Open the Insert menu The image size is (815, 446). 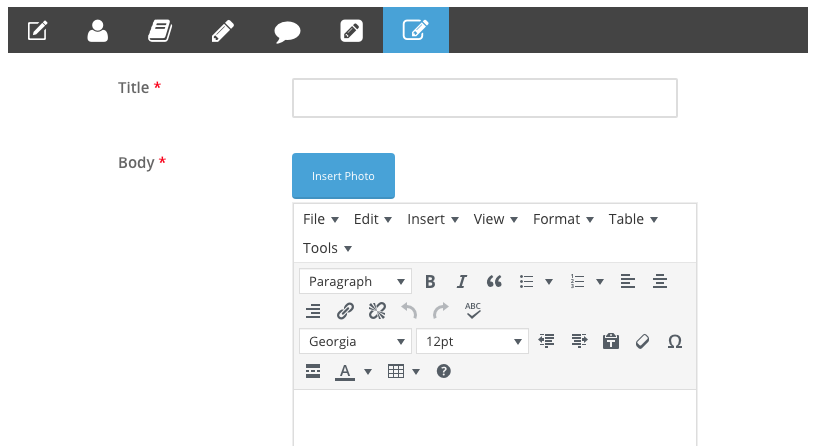point(432,219)
